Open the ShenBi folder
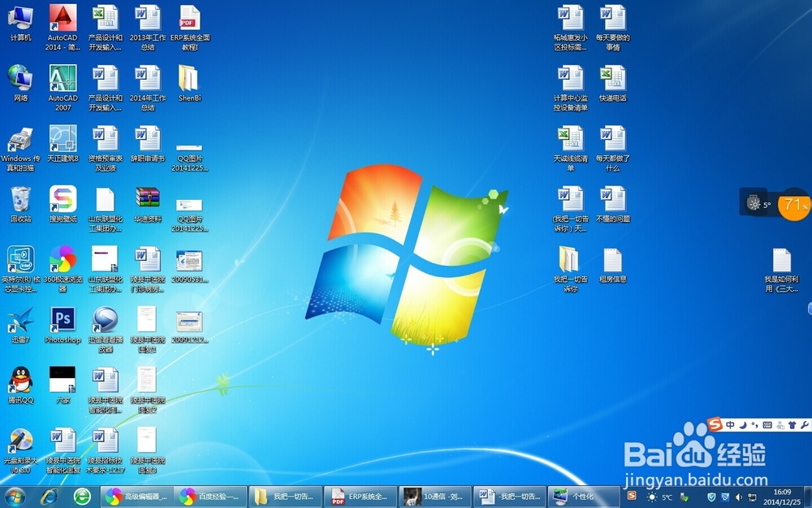 [189, 83]
